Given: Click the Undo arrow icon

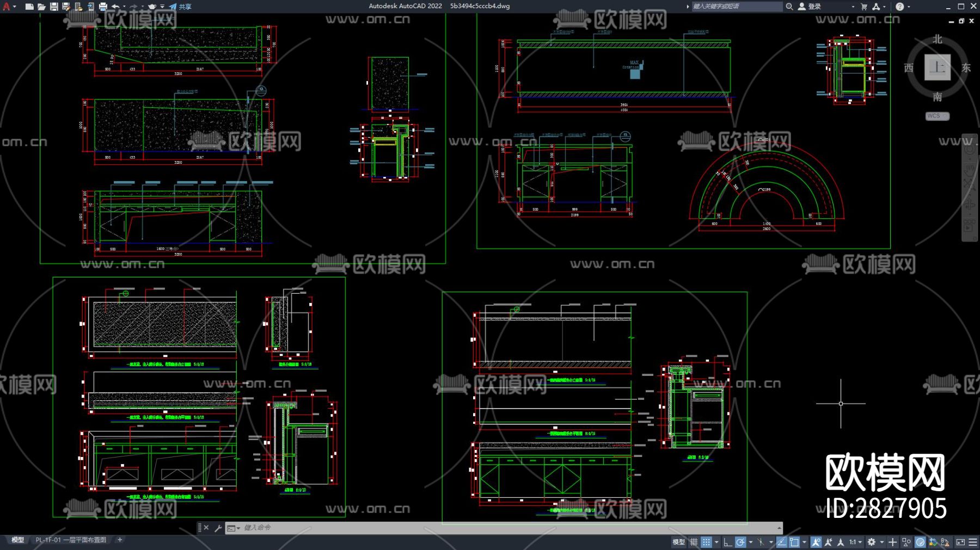Looking at the screenshot, I should [x=115, y=7].
